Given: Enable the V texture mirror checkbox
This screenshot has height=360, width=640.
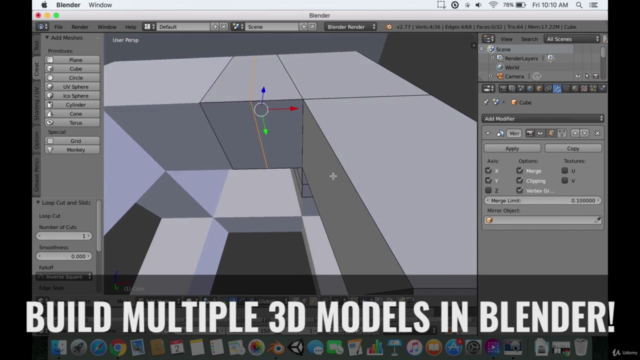Looking at the screenshot, I should (565, 180).
